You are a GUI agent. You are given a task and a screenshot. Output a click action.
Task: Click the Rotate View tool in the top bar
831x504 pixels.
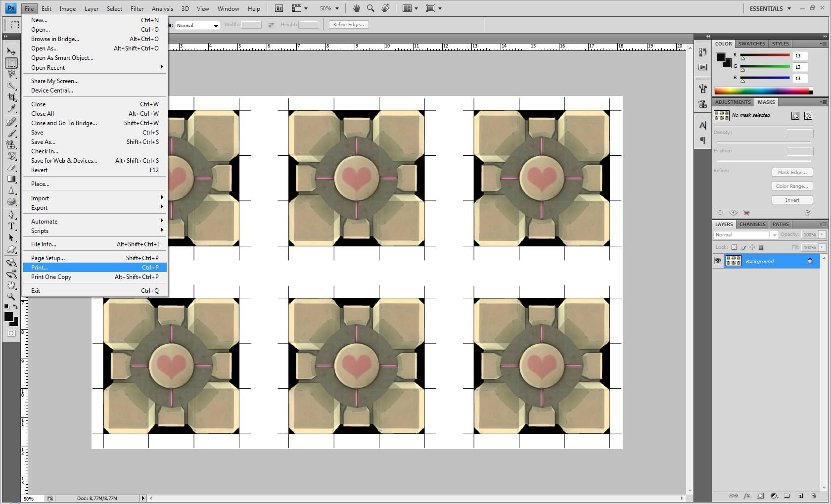tap(385, 8)
